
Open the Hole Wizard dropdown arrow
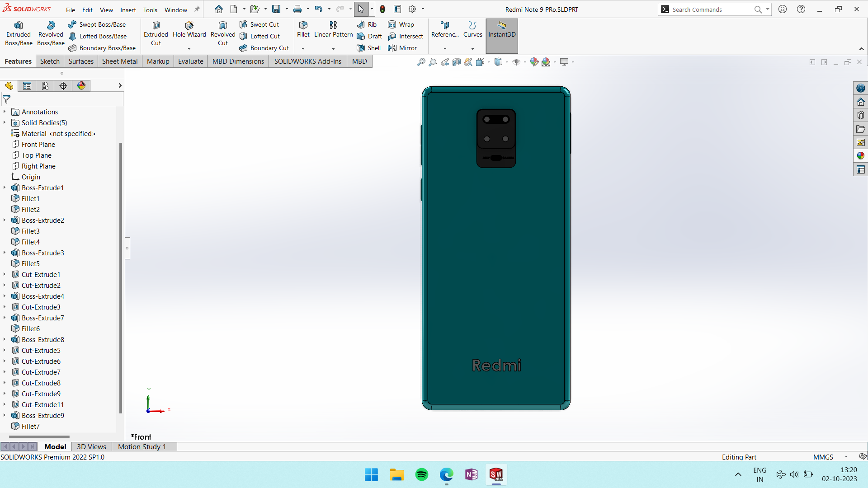(189, 49)
